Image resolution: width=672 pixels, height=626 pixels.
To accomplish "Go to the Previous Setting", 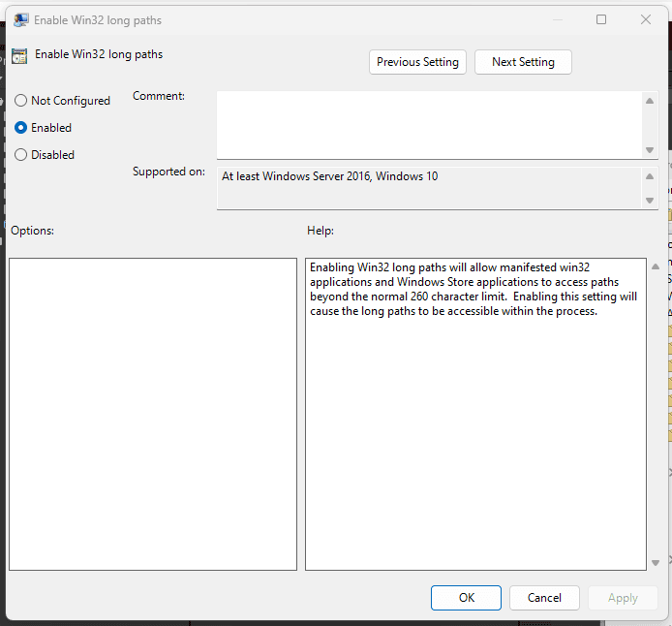I will [417, 62].
